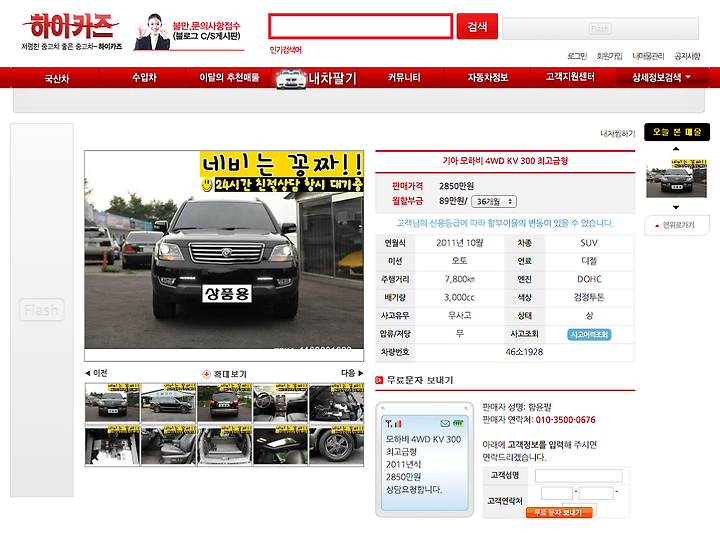Open the recently viewed Mohave thumbnail

(x=676, y=178)
